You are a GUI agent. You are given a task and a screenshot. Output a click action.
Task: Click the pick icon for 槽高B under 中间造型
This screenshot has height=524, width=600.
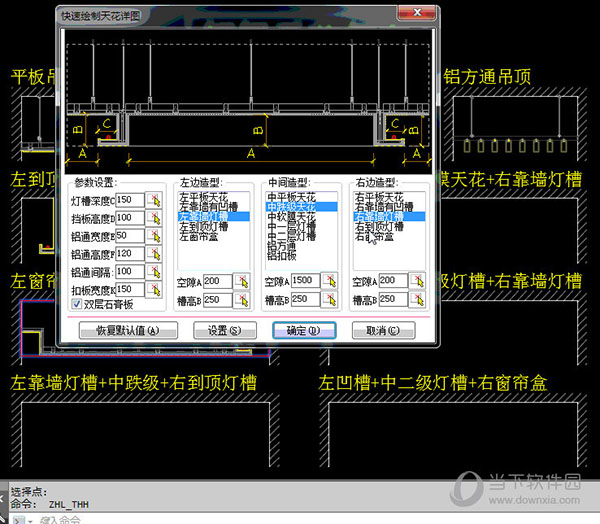click(329, 299)
